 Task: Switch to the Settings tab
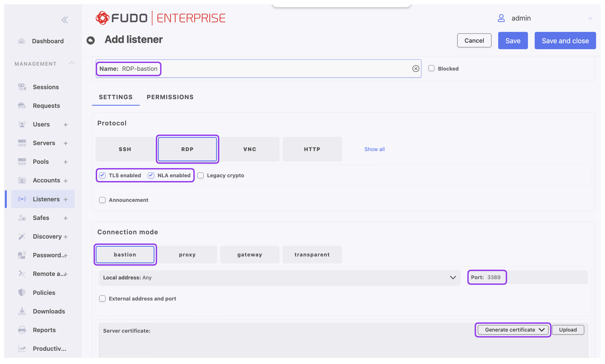pyautogui.click(x=116, y=97)
